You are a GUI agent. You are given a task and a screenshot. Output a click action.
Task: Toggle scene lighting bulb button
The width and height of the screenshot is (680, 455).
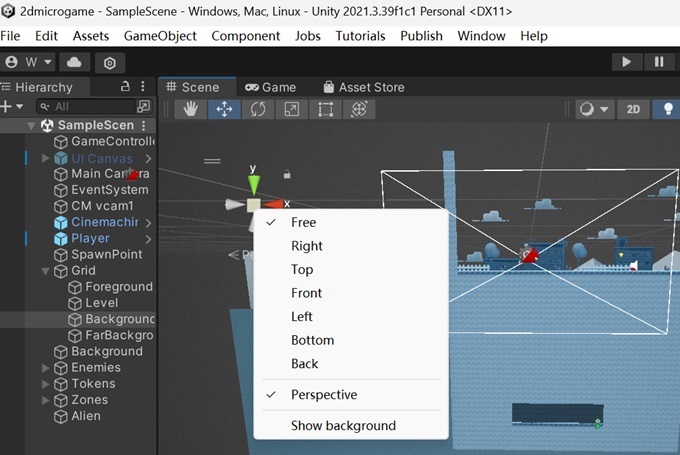(668, 109)
